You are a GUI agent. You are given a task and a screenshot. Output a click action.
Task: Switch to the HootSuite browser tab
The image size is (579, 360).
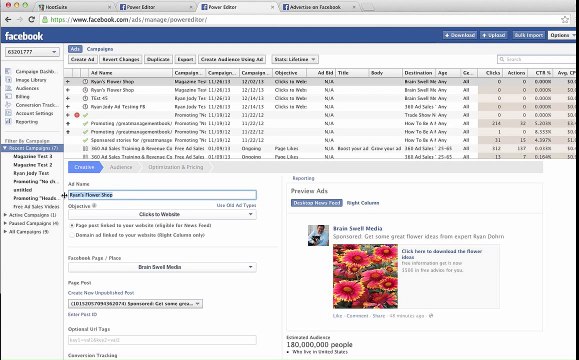point(74,7)
